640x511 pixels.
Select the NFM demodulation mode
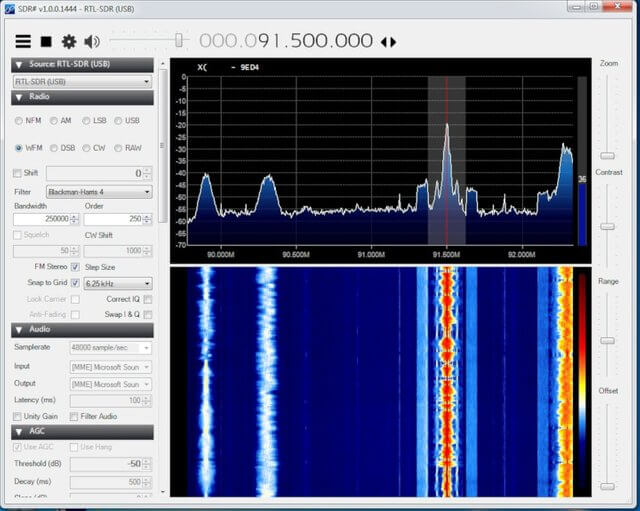coord(19,121)
